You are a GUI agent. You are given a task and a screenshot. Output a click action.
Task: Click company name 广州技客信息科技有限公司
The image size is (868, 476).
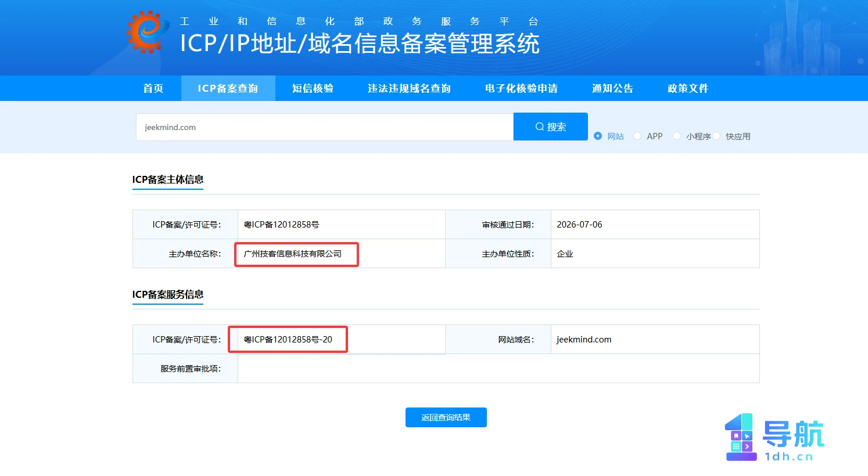293,254
